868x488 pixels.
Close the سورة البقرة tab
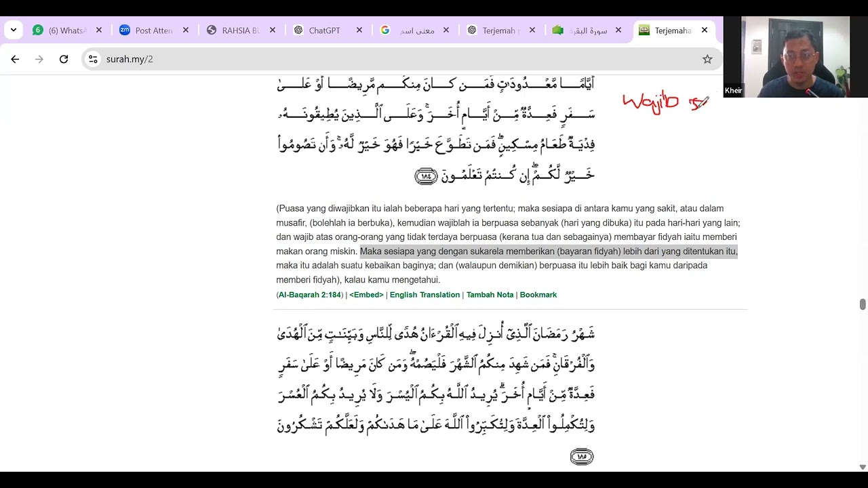[618, 30]
